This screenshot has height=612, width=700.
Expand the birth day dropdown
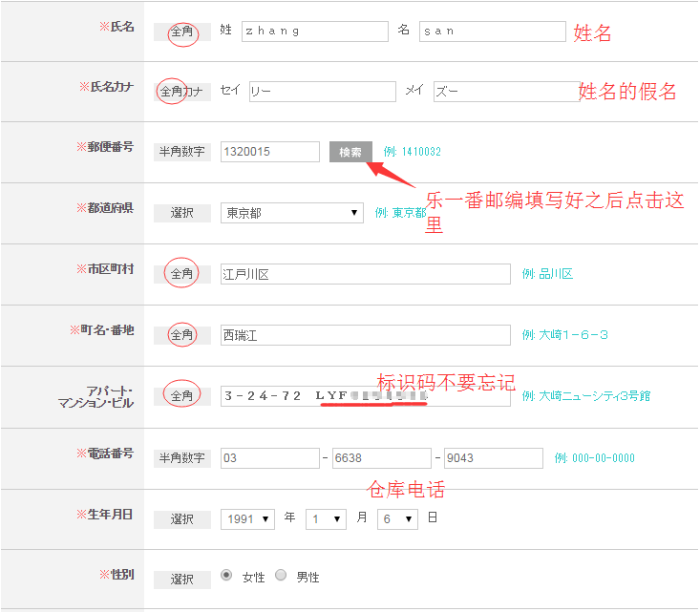(396, 518)
